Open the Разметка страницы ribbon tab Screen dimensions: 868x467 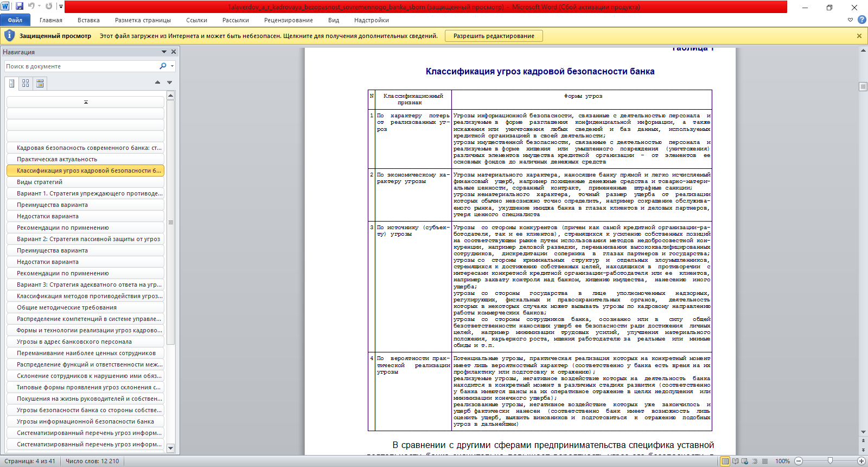tap(143, 20)
